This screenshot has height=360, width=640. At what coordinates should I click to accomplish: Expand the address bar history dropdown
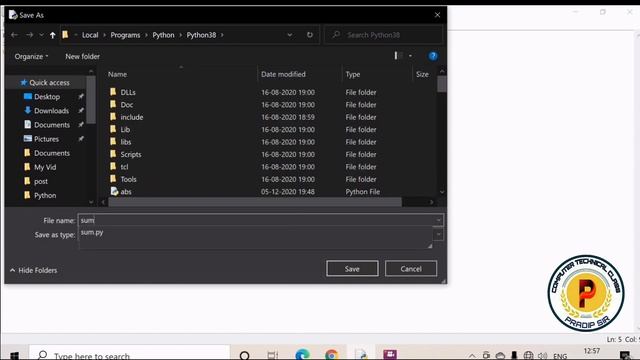pos(289,35)
